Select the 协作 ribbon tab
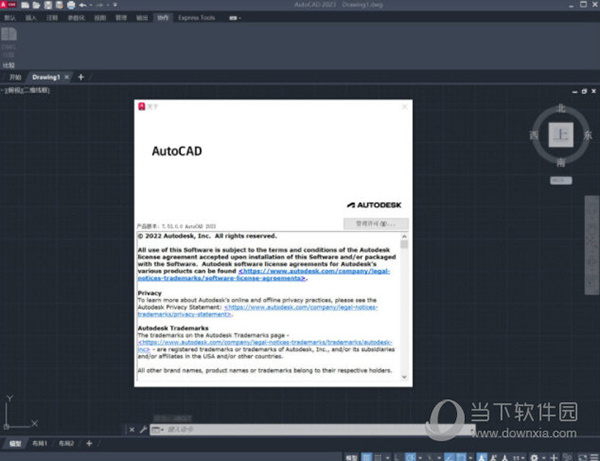The image size is (600, 461). pyautogui.click(x=163, y=18)
